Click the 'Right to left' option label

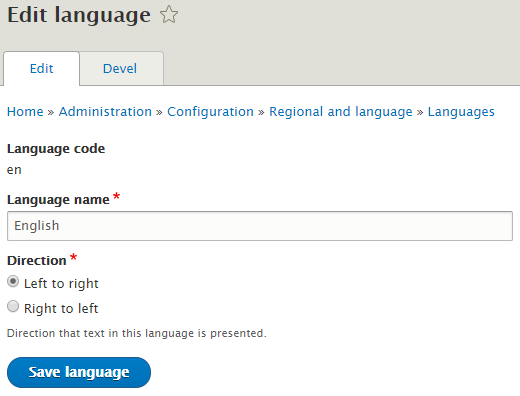[x=61, y=308]
